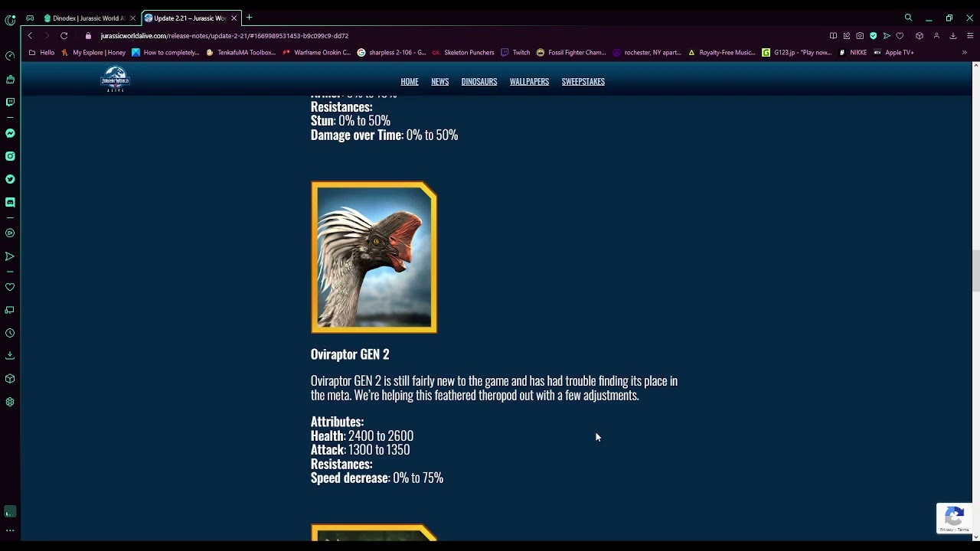Open the NEWS section
The height and width of the screenshot is (551, 980).
tap(439, 82)
